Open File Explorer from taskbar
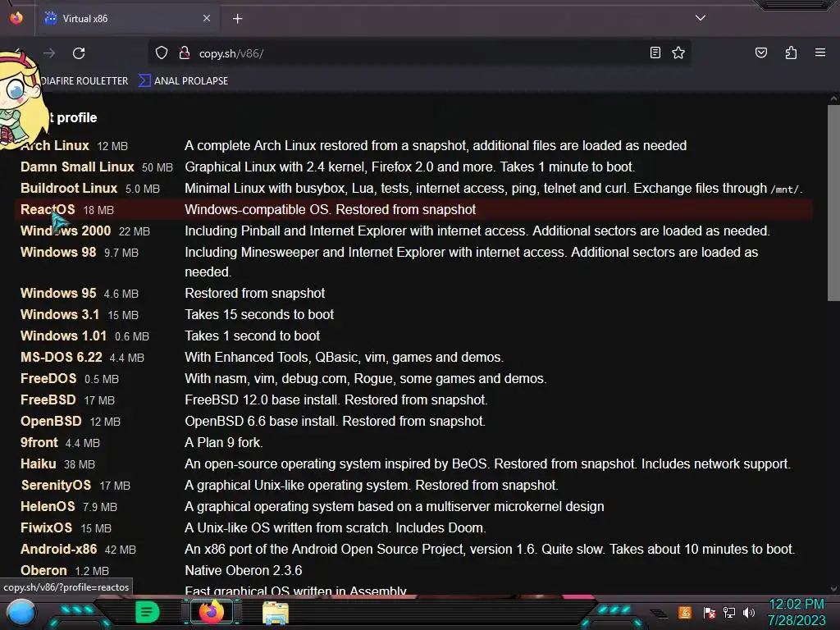The height and width of the screenshot is (630, 840). point(276,613)
